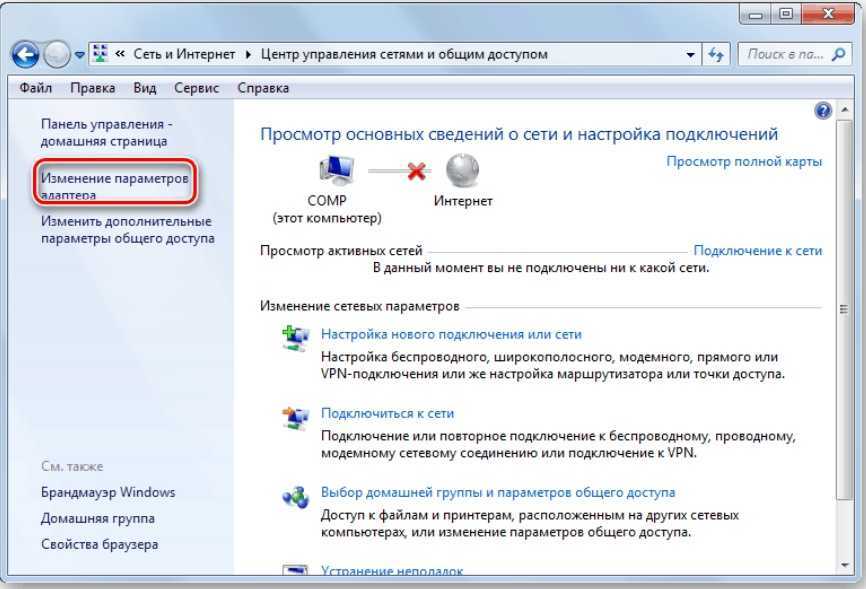
Task: Click the COMP computer icon
Action: click(336, 170)
